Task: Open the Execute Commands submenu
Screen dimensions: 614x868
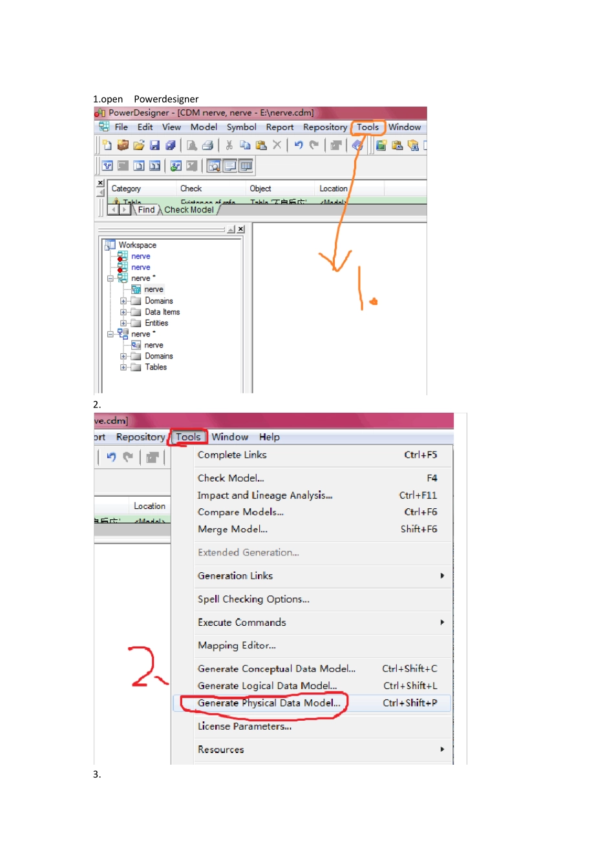Action: 322,622
